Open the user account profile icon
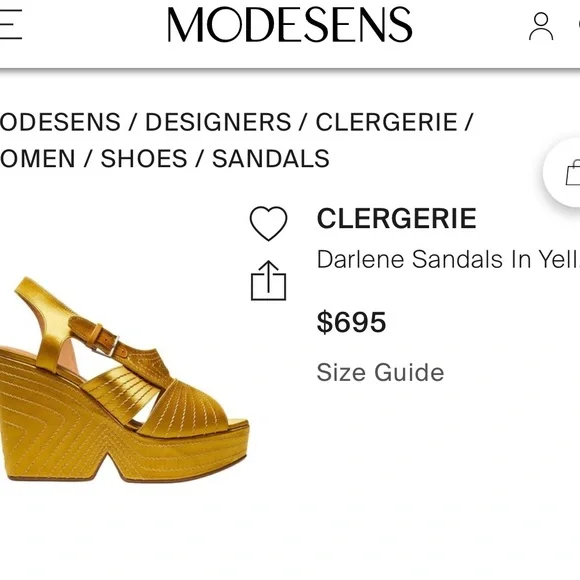 541,26
